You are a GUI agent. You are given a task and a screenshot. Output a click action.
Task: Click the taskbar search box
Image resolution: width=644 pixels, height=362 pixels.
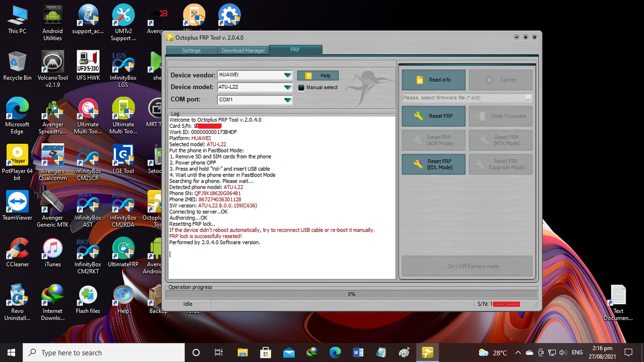[x=104, y=352]
